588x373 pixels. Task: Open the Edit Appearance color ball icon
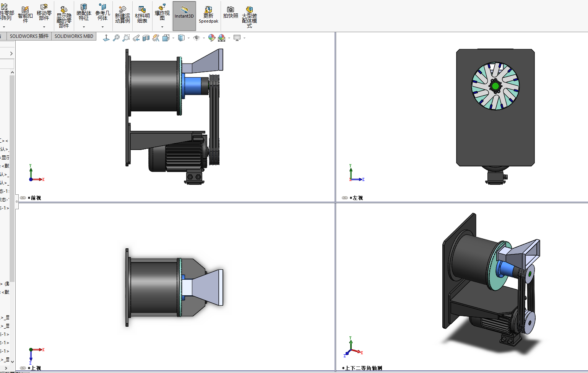tap(211, 38)
